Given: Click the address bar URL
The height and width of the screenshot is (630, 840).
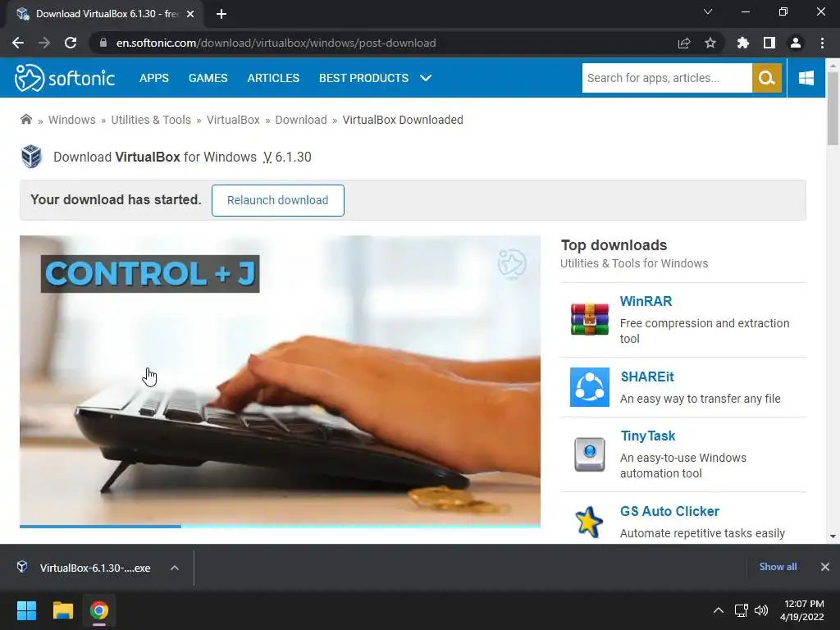Looking at the screenshot, I should point(276,43).
